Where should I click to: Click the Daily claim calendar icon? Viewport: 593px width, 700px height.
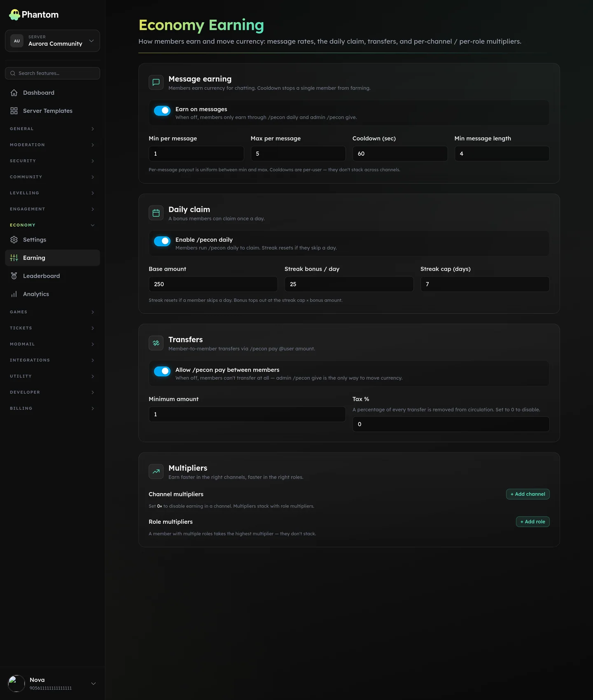pos(156,213)
